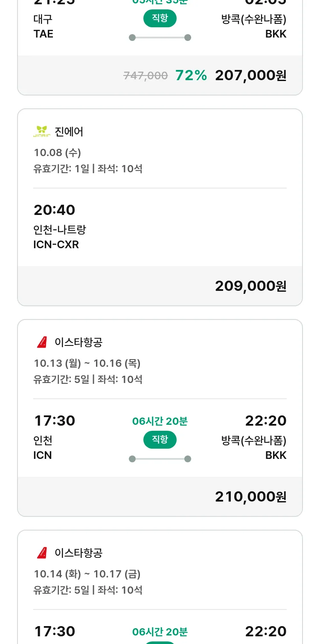Tap route line on Daegu–Bangkok flight
Viewport: 320px width, 644px height.
pyautogui.click(x=160, y=38)
